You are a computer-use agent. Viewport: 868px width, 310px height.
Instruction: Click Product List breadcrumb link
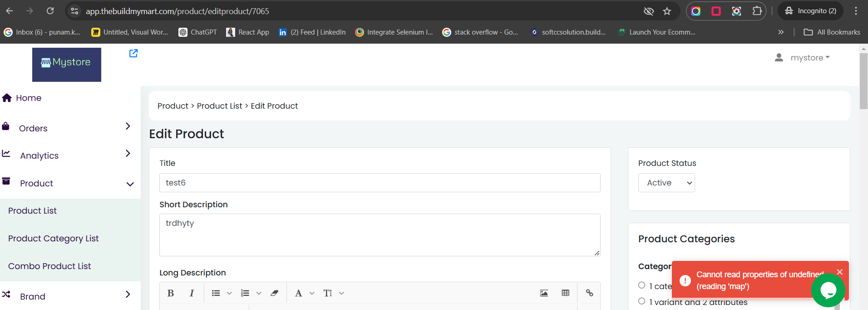[x=219, y=106]
